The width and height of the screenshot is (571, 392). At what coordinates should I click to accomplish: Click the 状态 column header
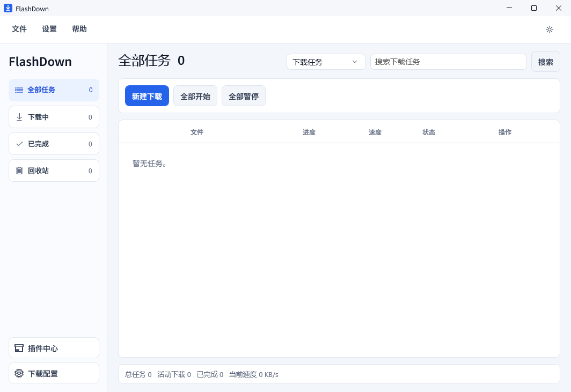429,132
